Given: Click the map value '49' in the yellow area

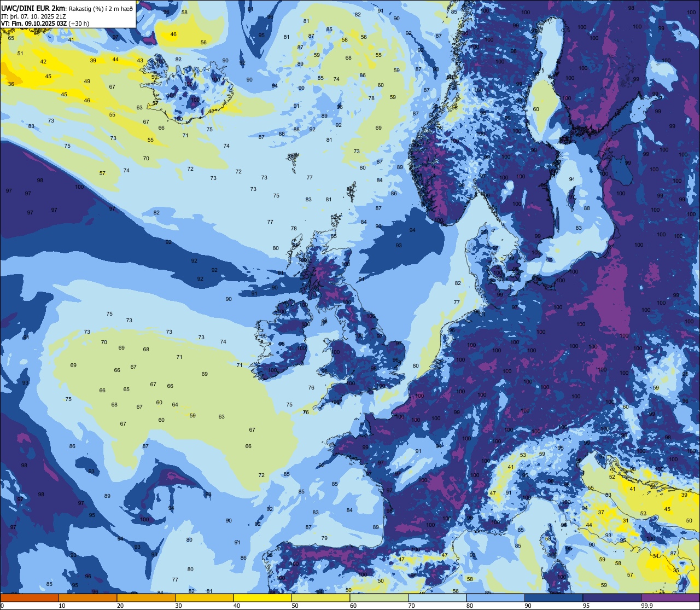Looking at the screenshot, I should pyautogui.click(x=87, y=82).
